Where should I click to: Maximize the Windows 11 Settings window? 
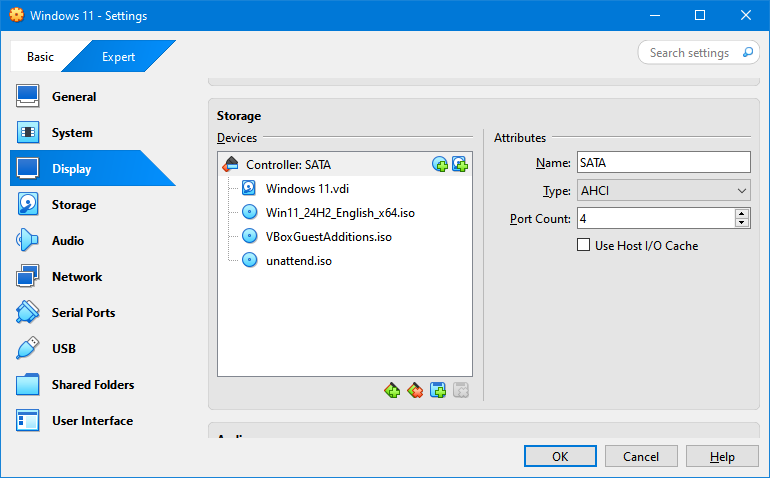click(700, 15)
